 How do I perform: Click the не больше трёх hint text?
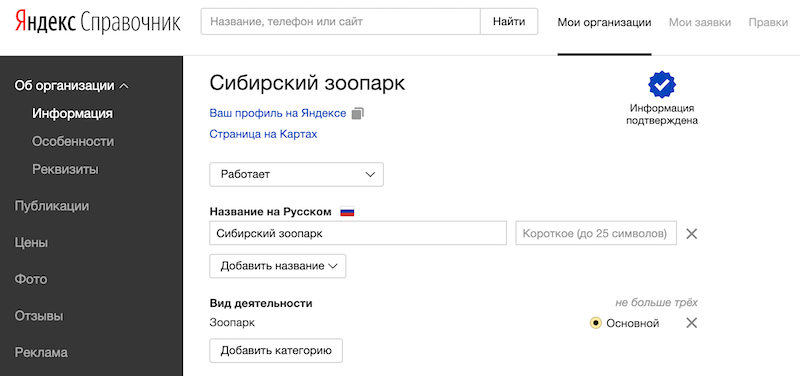pyautogui.click(x=656, y=303)
